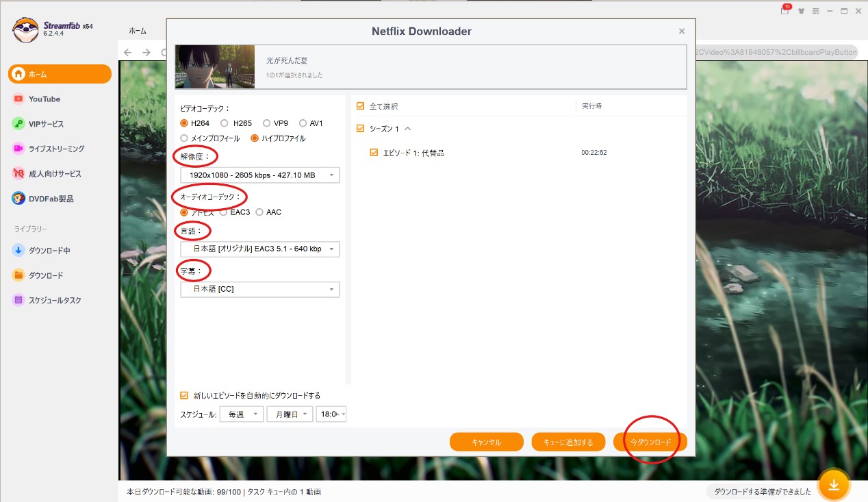Click the DVDFab製品 logo icon
This screenshot has width=868, height=502.
18,199
